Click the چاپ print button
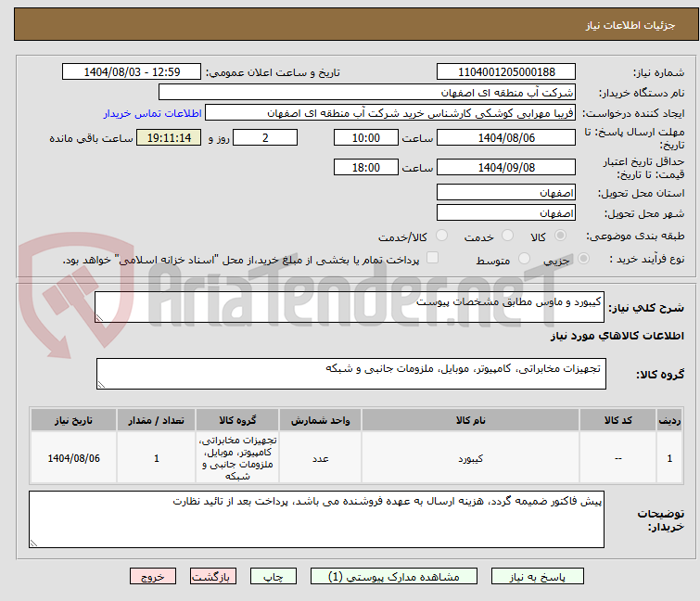The width and height of the screenshot is (700, 601). (x=273, y=576)
